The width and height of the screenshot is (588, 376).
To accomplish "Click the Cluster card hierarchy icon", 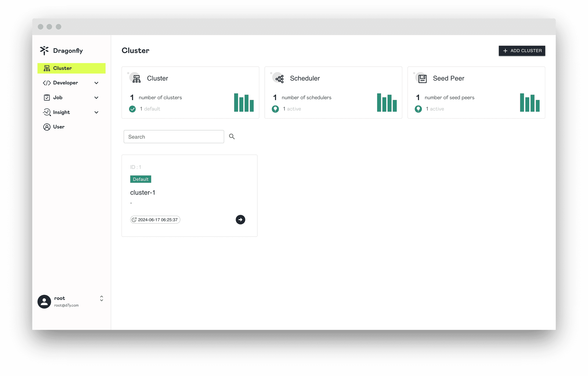I will (136, 78).
